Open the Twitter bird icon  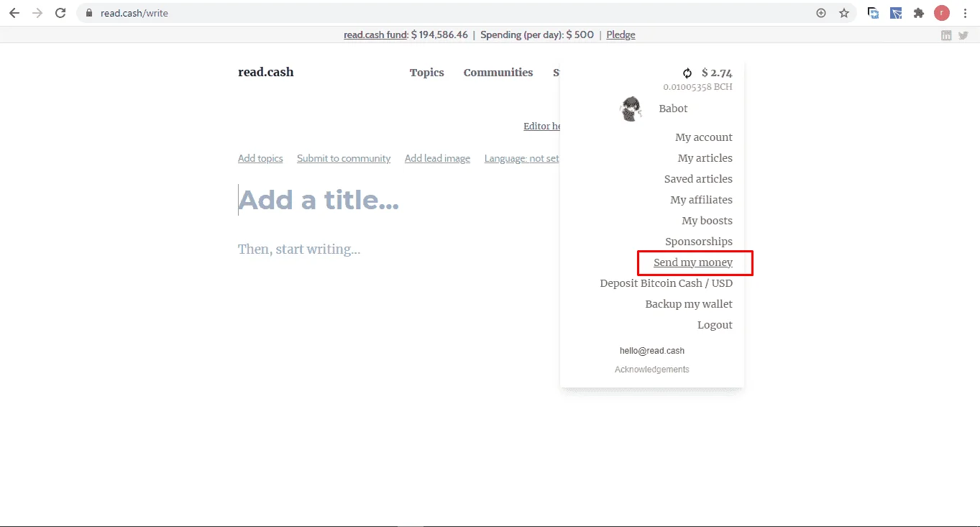[963, 35]
